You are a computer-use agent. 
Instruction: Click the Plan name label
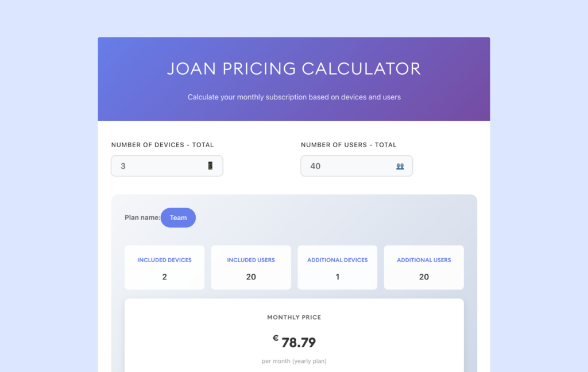click(x=142, y=217)
